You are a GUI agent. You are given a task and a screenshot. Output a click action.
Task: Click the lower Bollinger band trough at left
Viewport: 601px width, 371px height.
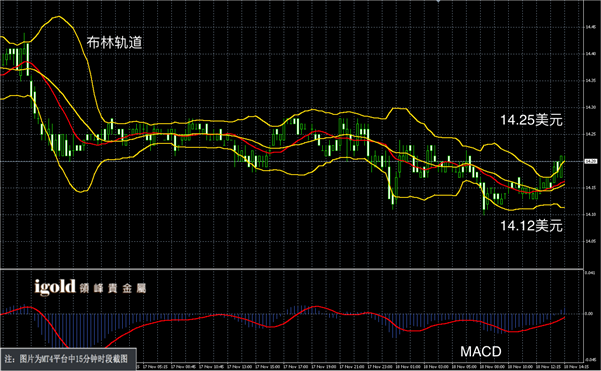(x=81, y=191)
